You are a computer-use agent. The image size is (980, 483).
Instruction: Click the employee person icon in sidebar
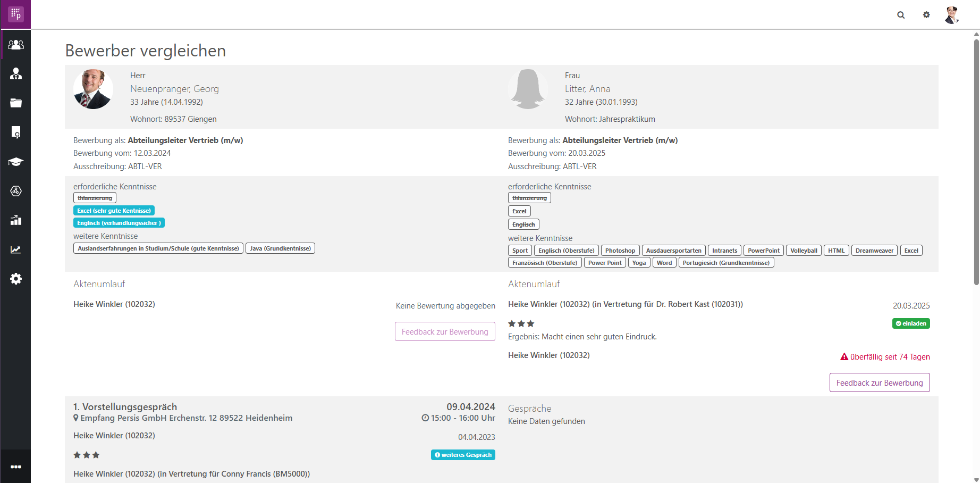[16, 74]
